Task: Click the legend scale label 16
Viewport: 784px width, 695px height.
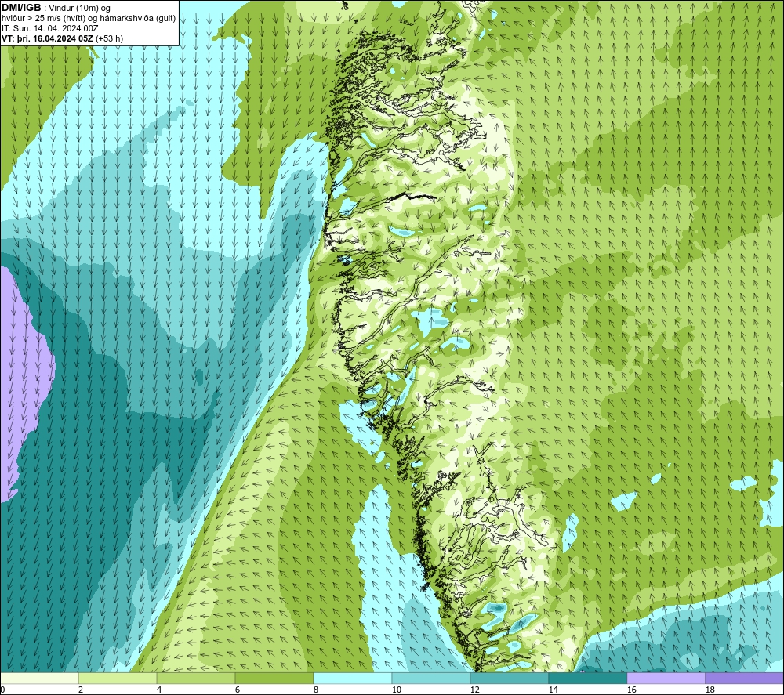Action: tap(631, 690)
